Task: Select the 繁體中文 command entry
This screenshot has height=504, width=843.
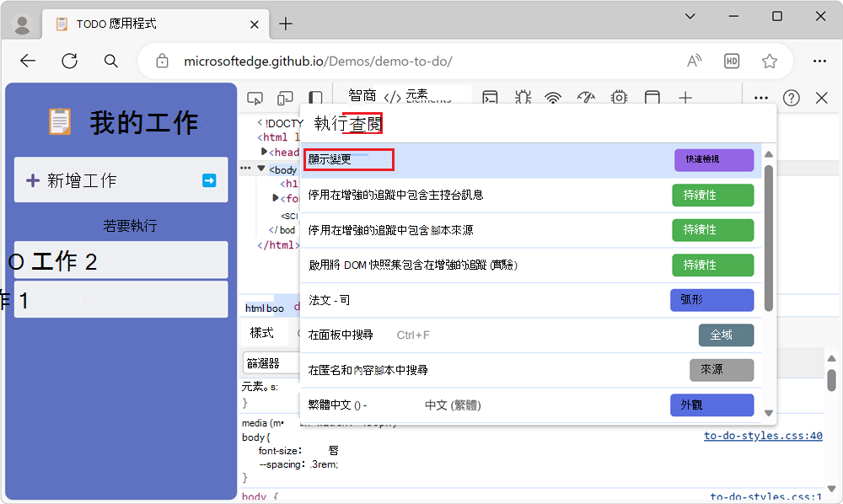Action: pos(530,405)
